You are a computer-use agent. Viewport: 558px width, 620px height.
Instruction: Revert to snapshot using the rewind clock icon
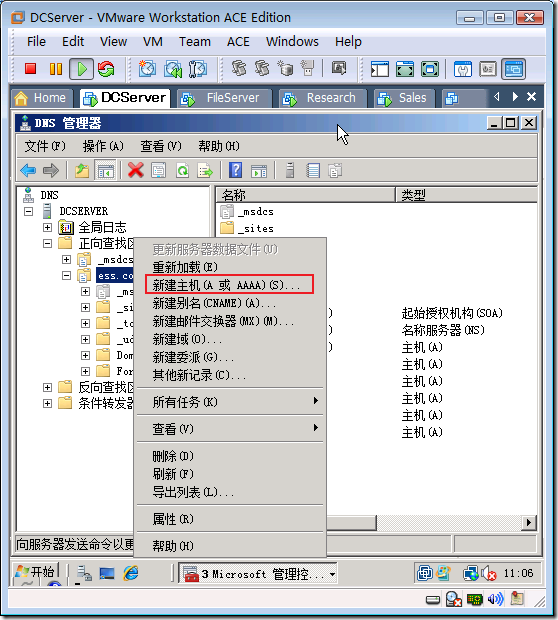(173, 69)
